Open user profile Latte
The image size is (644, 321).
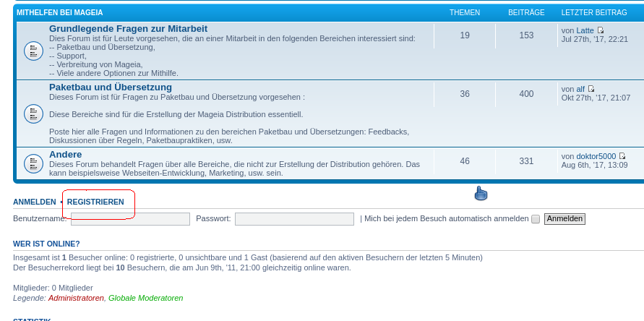pos(585,30)
